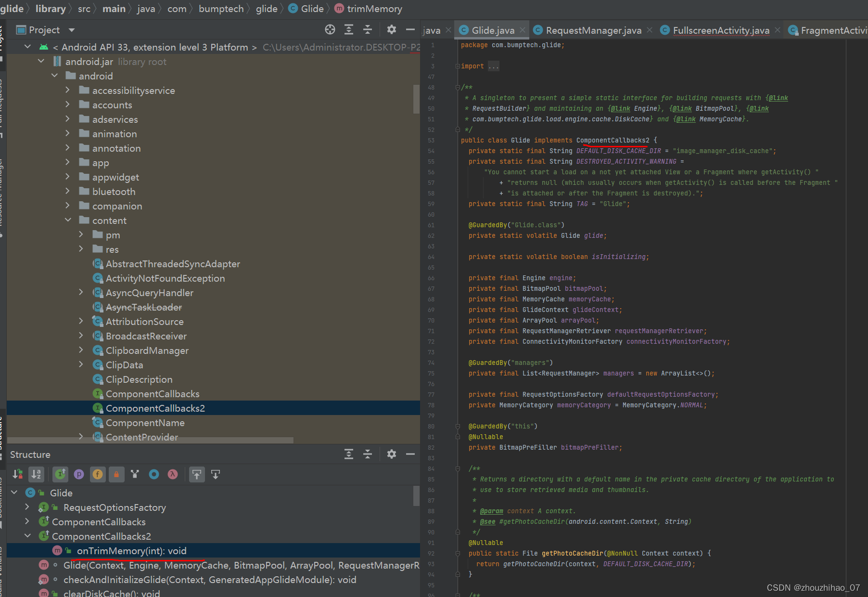Close the FullscreenActivity.java tab
The width and height of the screenshot is (868, 597).
tap(777, 30)
